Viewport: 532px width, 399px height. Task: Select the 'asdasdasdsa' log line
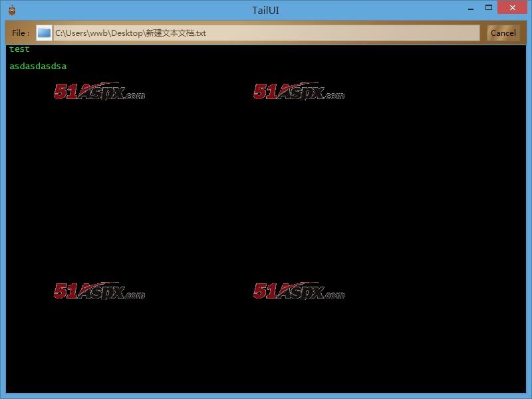(38, 66)
